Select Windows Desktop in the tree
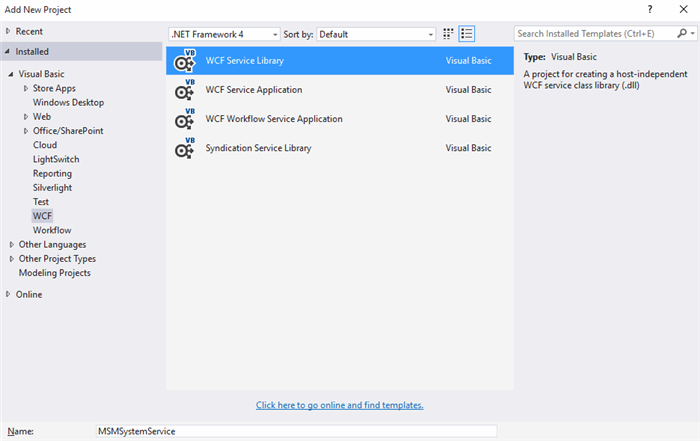This screenshot has width=700, height=441. pos(68,103)
